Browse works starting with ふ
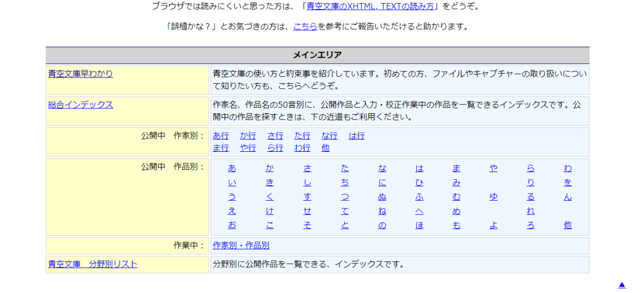Screen dimensions: 644x293 tap(419, 197)
